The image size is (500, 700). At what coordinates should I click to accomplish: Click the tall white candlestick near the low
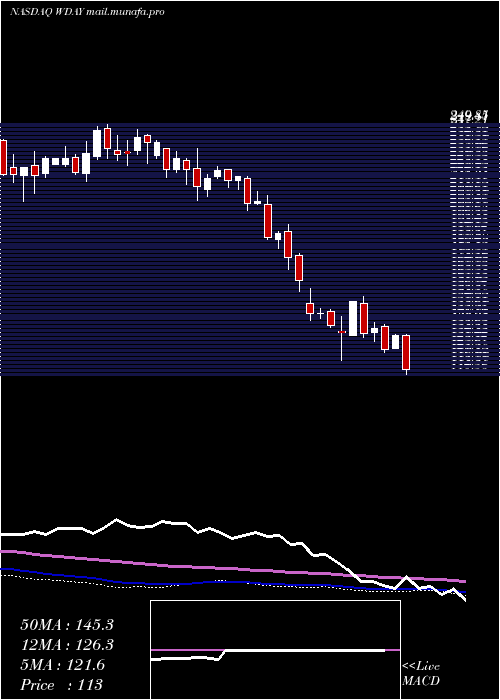[x=353, y=318]
